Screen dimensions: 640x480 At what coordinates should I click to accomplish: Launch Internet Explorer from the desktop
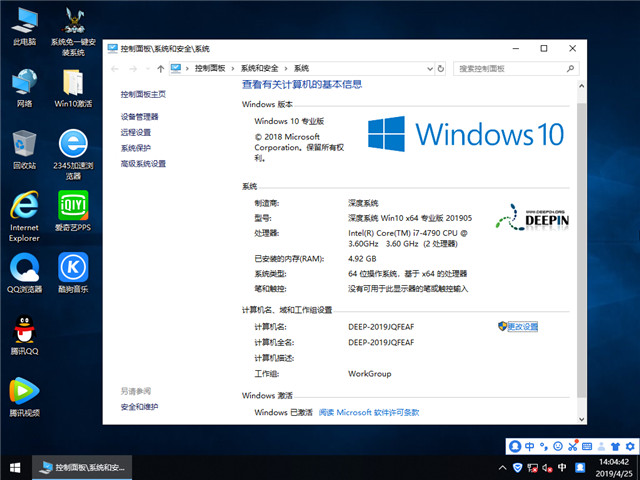point(24,216)
